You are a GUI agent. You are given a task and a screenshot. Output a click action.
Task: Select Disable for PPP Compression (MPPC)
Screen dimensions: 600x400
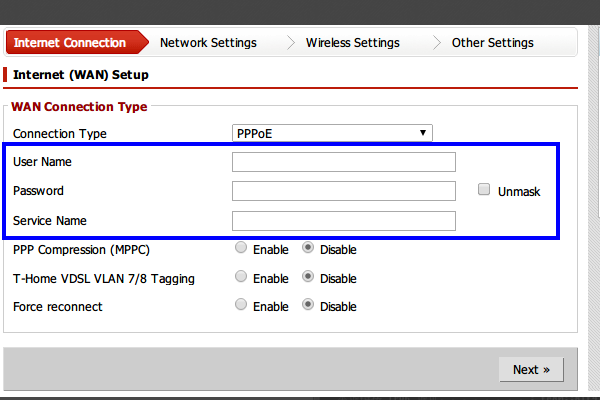pos(308,249)
